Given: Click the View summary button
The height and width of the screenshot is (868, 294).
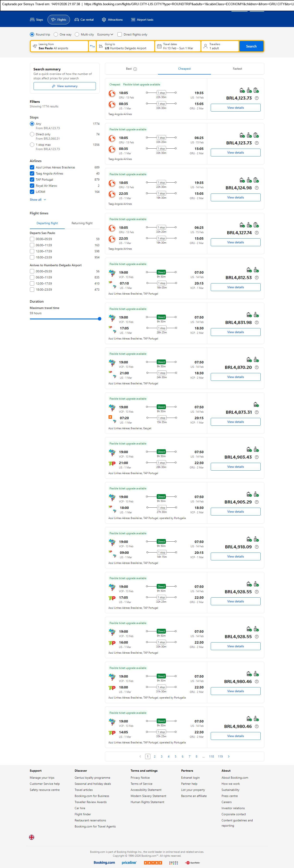Looking at the screenshot, I should point(64,86).
